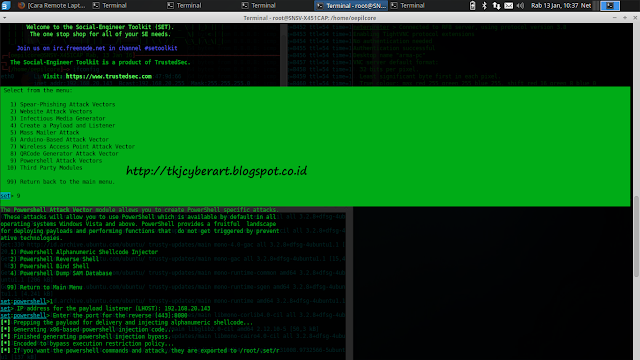Click the terminal's vertical scrollbar
Viewport: 640px width, 360px height.
(636, 237)
